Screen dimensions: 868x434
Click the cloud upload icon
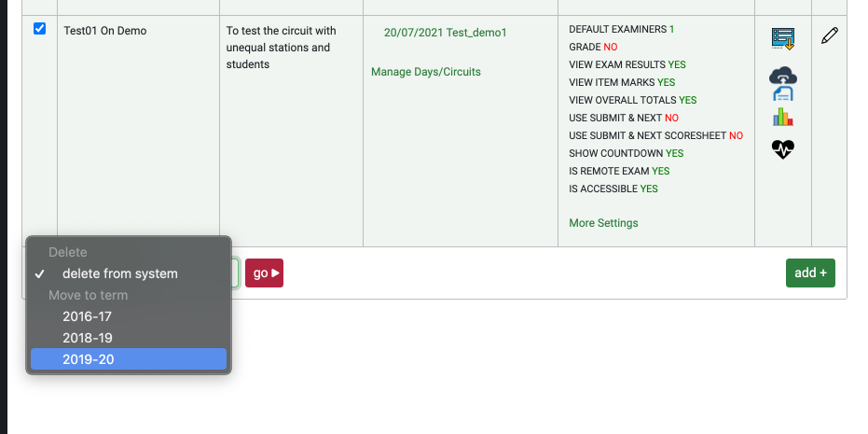(x=782, y=83)
